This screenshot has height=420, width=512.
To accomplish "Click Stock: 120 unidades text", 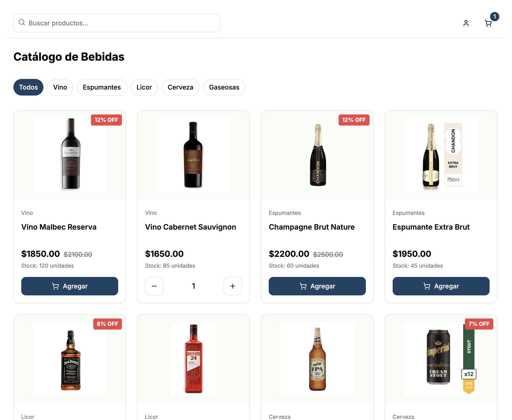I will [47, 266].
